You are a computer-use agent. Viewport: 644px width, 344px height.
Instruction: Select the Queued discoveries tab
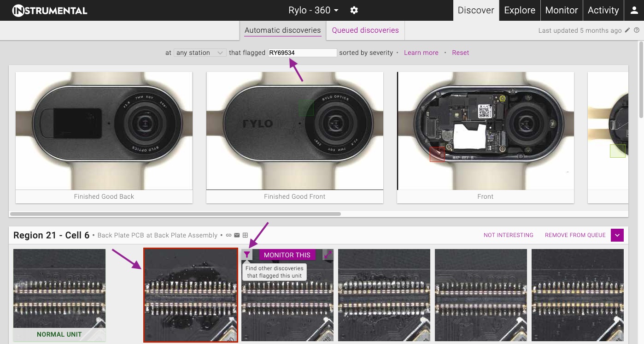(x=365, y=30)
